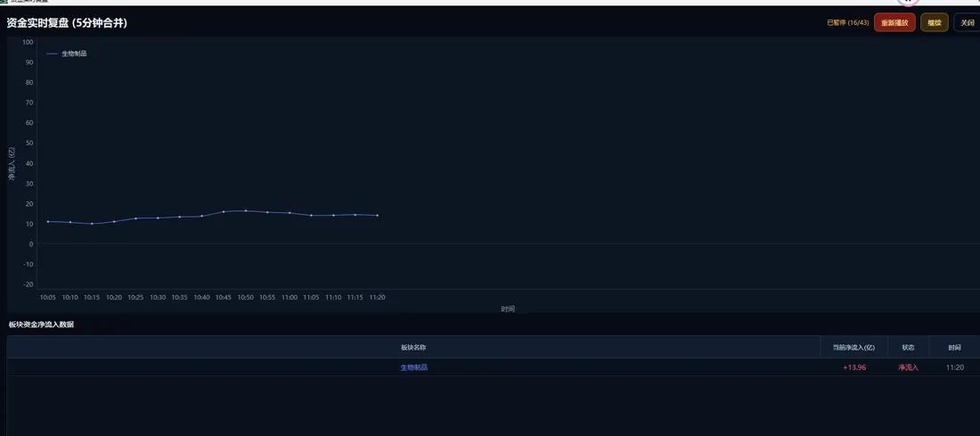Open the 生物制品 sector link in table

coord(413,368)
